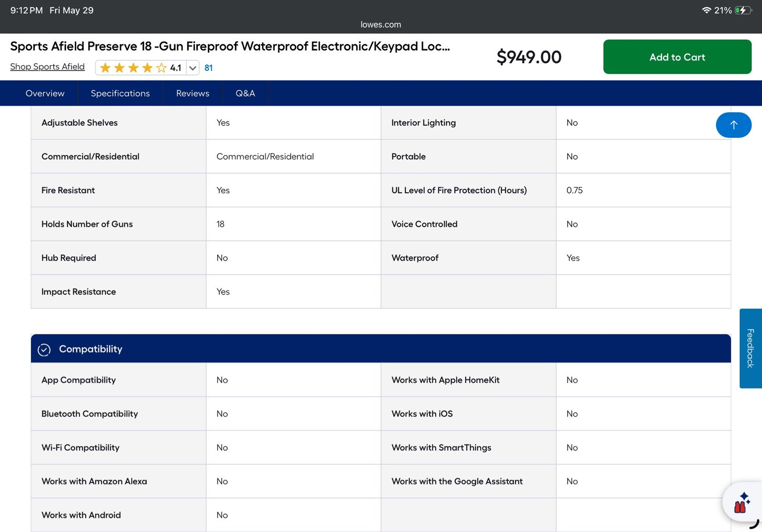
Task: Click Works with the Google Assistant label
Action: (x=457, y=481)
